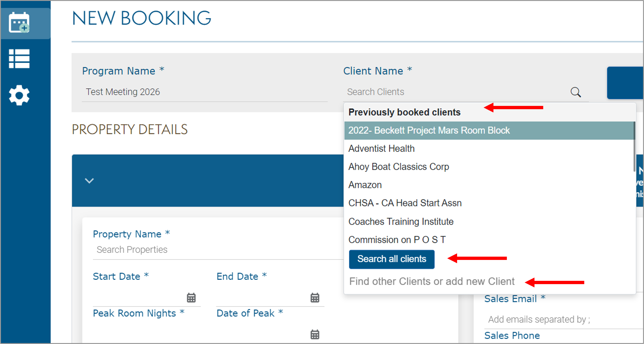Open Find other Clients or add new Client

pos(432,281)
